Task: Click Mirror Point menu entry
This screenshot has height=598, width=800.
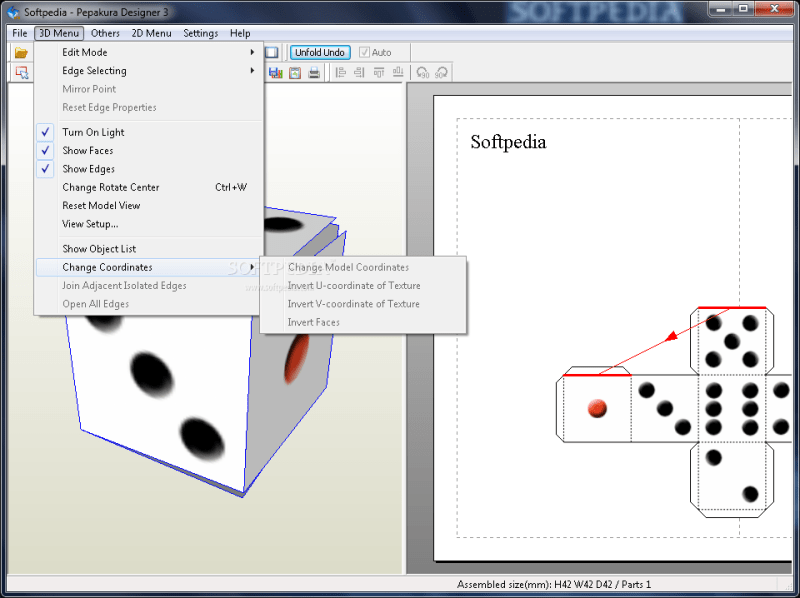Action: coord(148,89)
